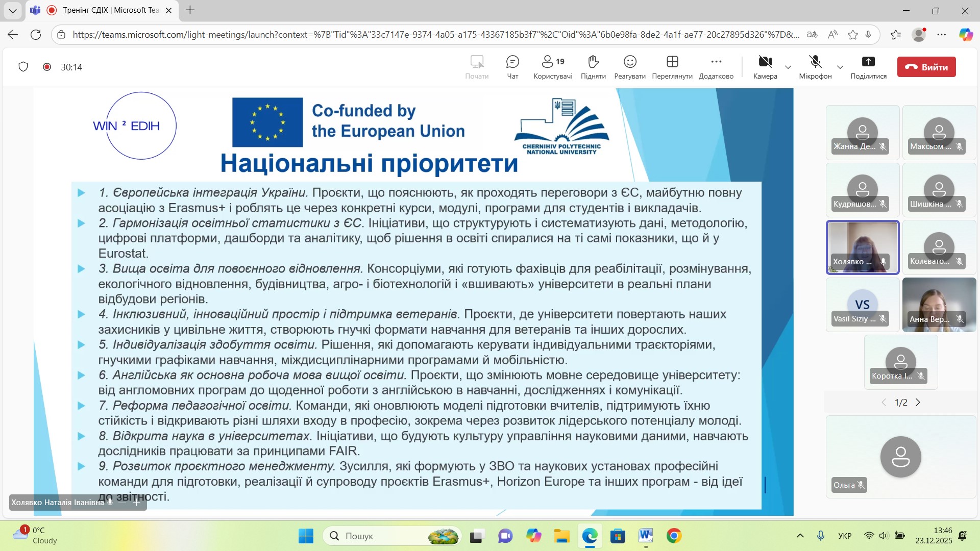
Task: Turn on the camera
Action: (765, 62)
